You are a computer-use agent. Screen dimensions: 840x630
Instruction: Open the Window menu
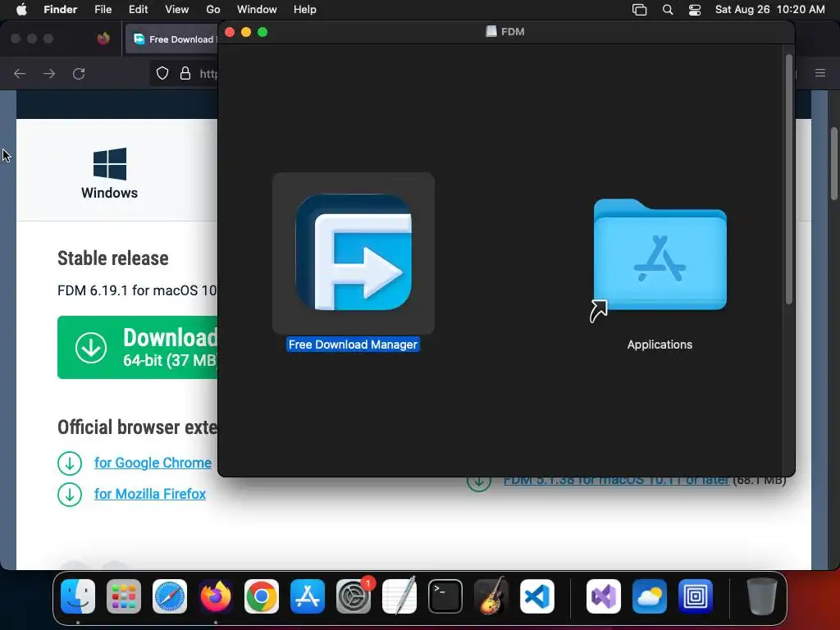257,10
